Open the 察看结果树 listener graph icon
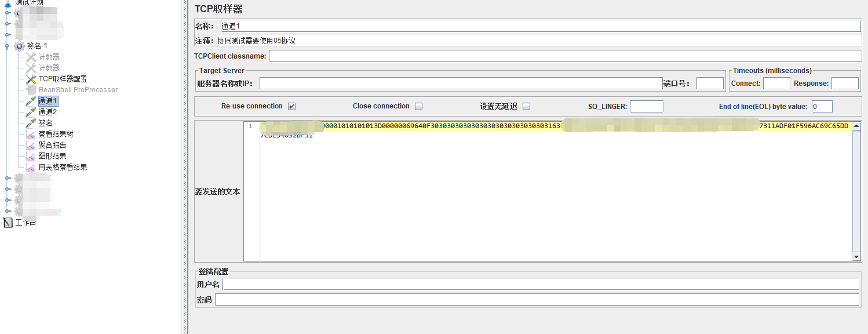This screenshot has height=334, width=868. pyautogui.click(x=31, y=133)
